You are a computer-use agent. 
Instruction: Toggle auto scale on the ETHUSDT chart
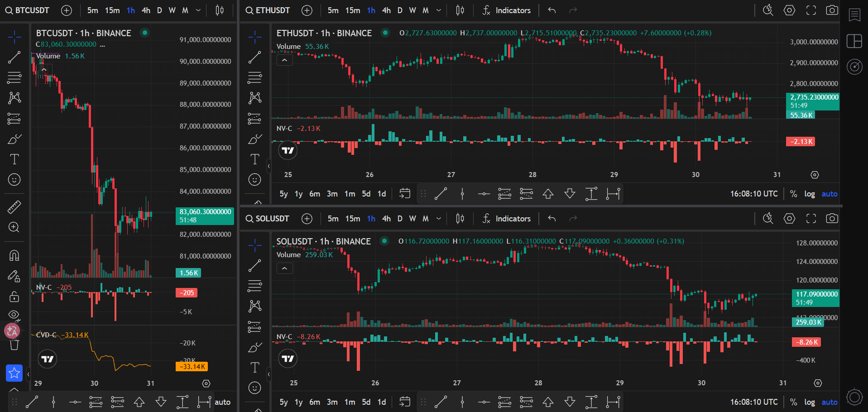[830, 194]
